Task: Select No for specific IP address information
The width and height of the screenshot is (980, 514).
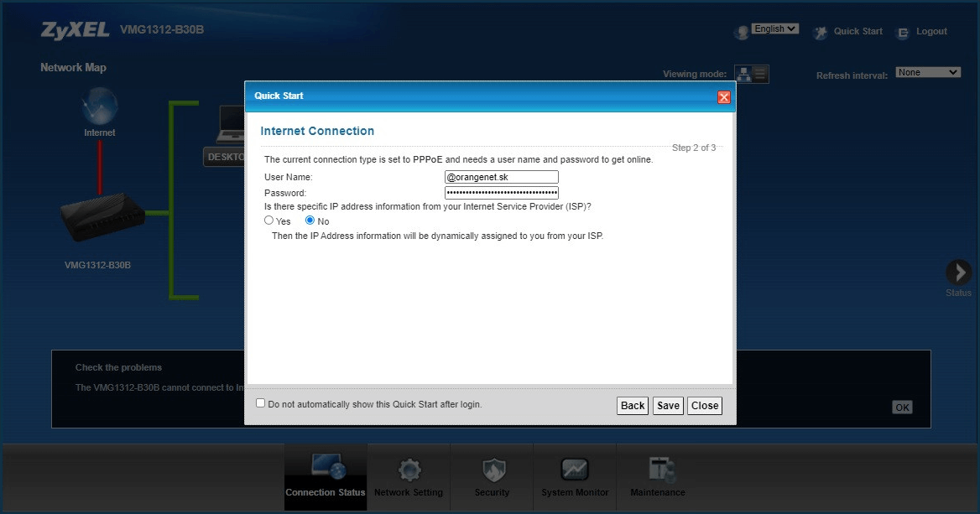Action: tap(310, 220)
